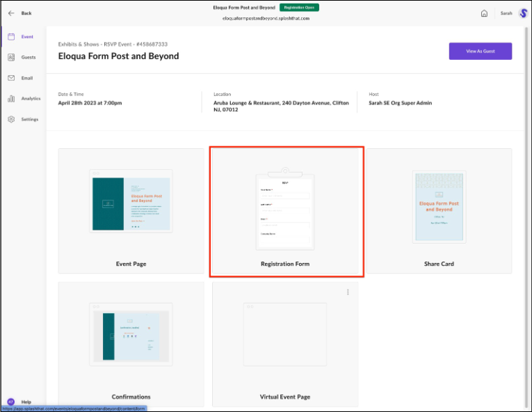This screenshot has height=412, width=532.
Task: Open the Guests sidebar tab
Action: pos(29,57)
